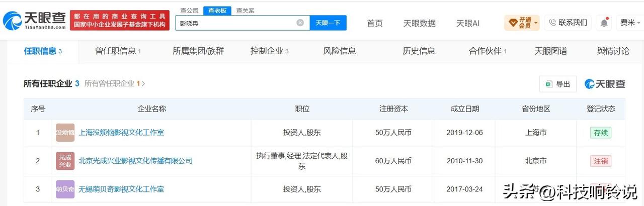Image resolution: width=644 pixels, height=206 pixels.
Task: Switch to the 查老板 search tab
Action: click(x=218, y=10)
